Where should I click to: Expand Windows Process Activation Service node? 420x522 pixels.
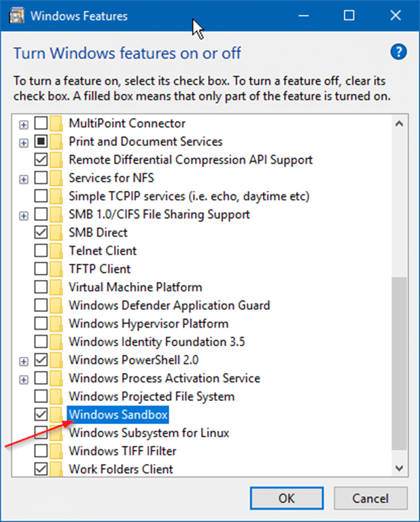(x=24, y=380)
